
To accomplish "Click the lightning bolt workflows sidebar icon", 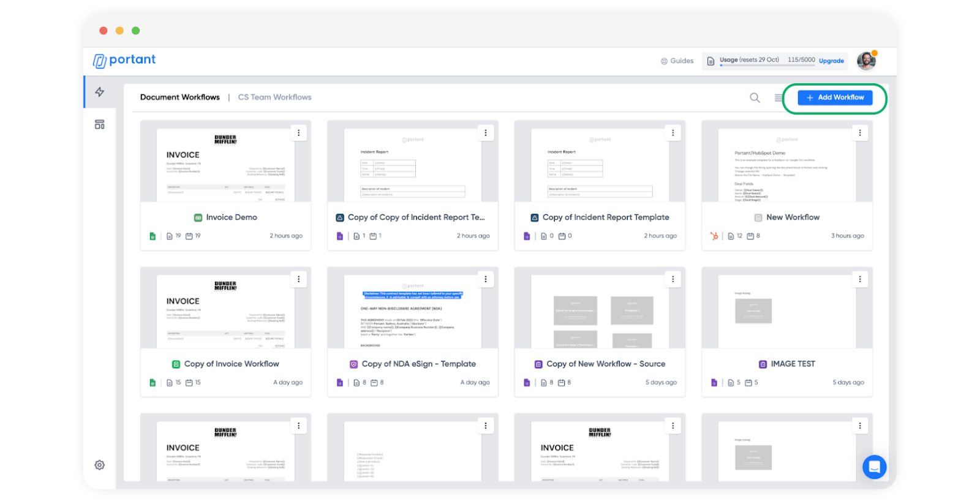I will (99, 92).
